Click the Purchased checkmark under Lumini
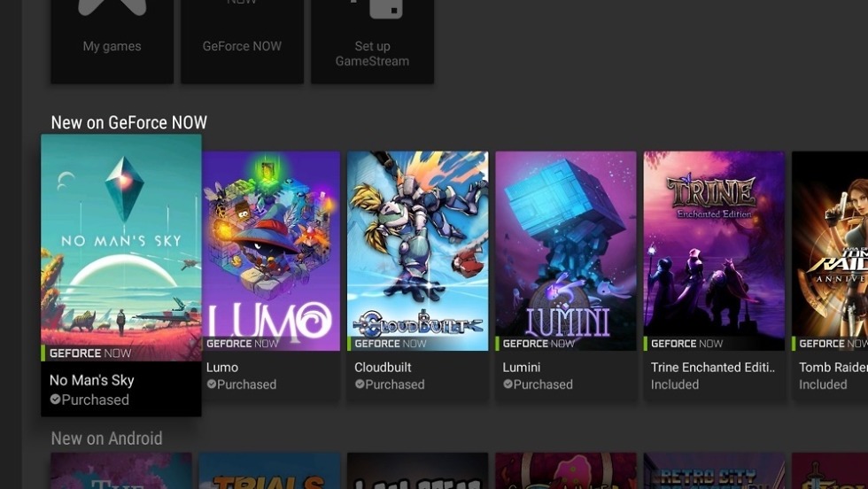This screenshot has height=489, width=868. pos(508,384)
